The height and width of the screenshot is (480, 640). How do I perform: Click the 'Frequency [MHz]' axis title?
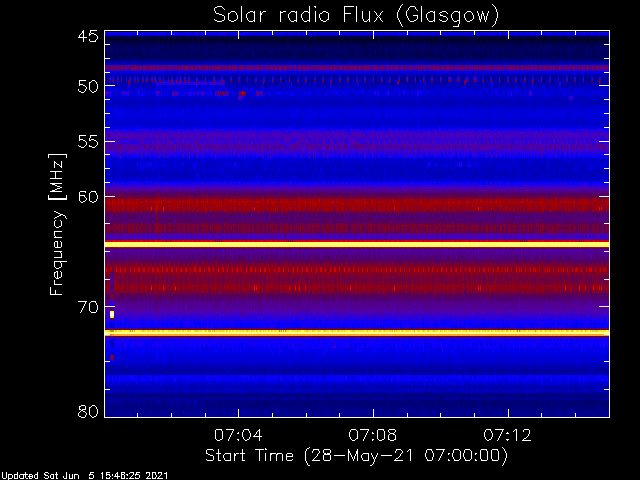[58, 224]
